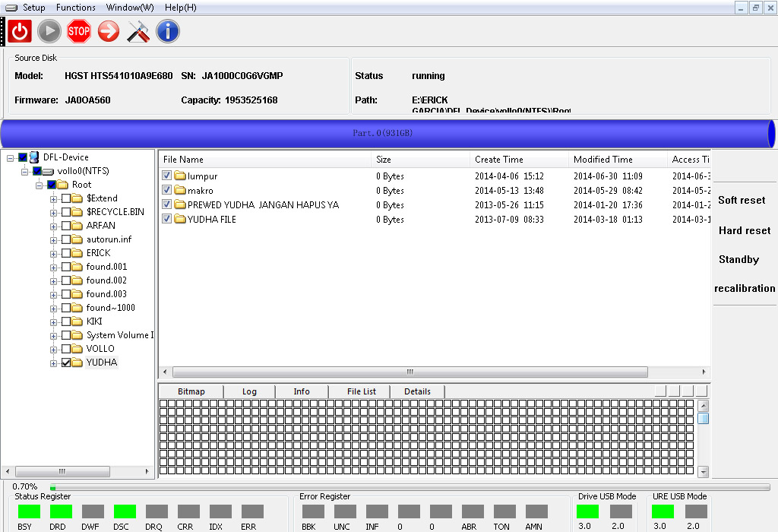Select the DFL-Device computer icon in tree
The height and width of the screenshot is (532, 778).
(x=34, y=157)
